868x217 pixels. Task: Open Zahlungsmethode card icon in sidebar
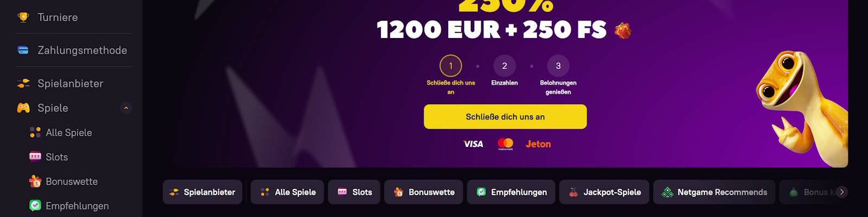point(23,50)
